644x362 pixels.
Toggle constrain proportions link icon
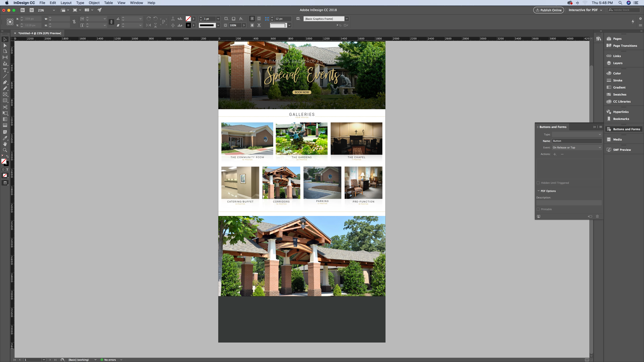(74, 22)
